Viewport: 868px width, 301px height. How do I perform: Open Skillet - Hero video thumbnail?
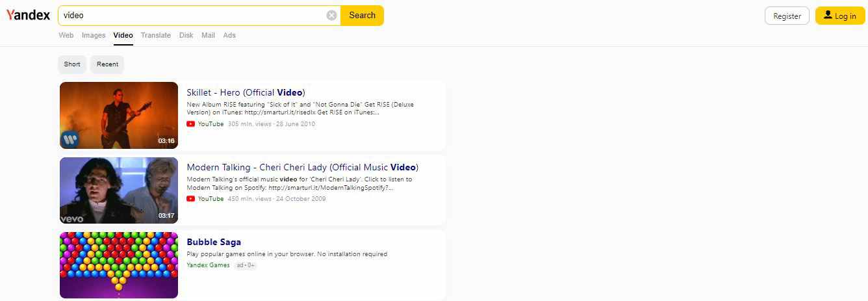(119, 115)
